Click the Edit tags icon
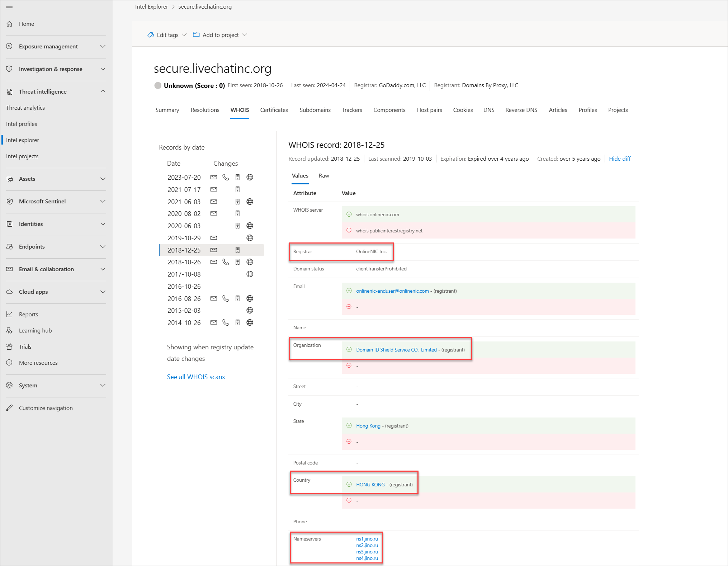 (151, 35)
